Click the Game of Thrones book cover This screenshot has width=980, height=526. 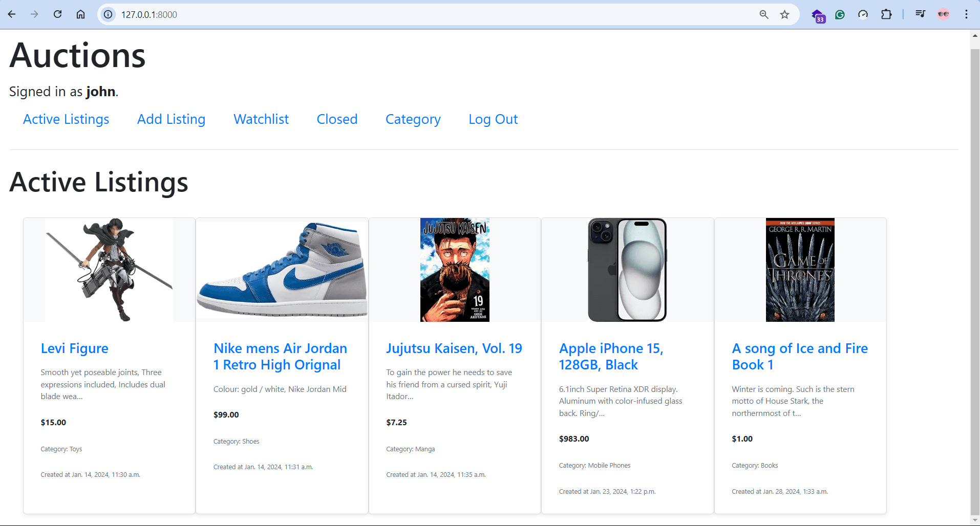pyautogui.click(x=800, y=270)
